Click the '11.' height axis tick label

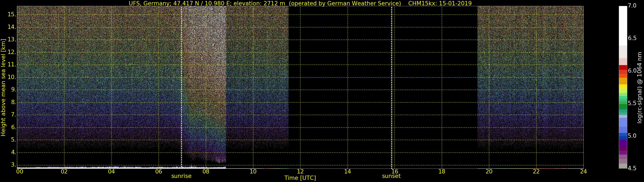pyautogui.click(x=12, y=65)
